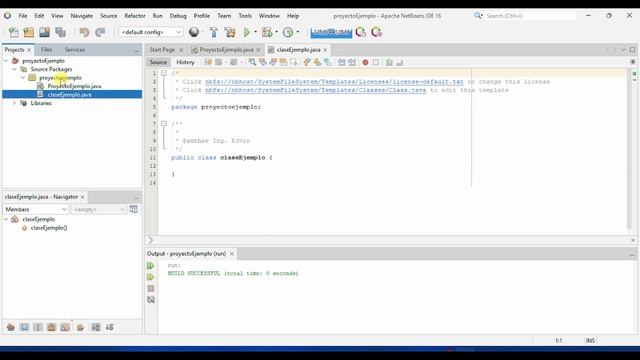Click the History view button

[x=185, y=62]
